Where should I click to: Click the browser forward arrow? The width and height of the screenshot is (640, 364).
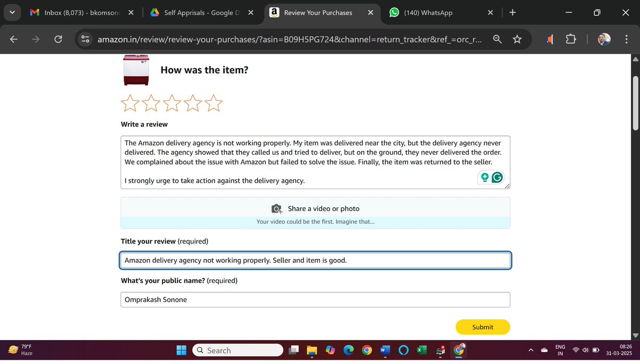coord(36,39)
